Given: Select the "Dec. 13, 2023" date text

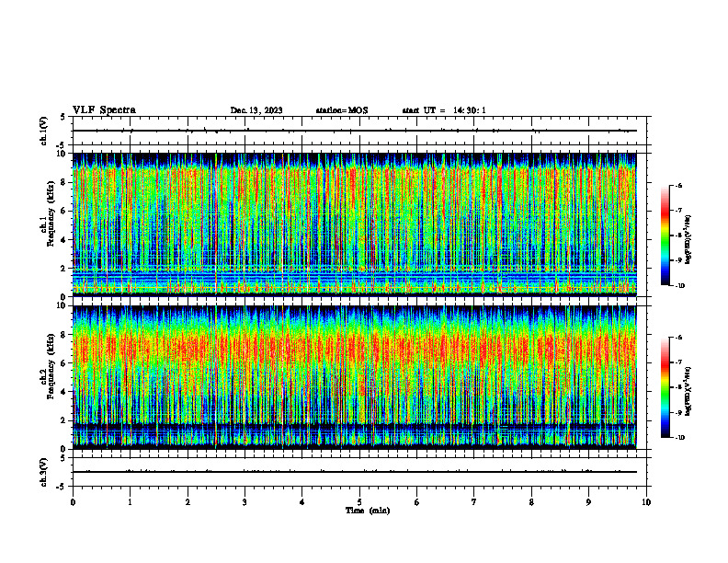Looking at the screenshot, I should 256,110.
